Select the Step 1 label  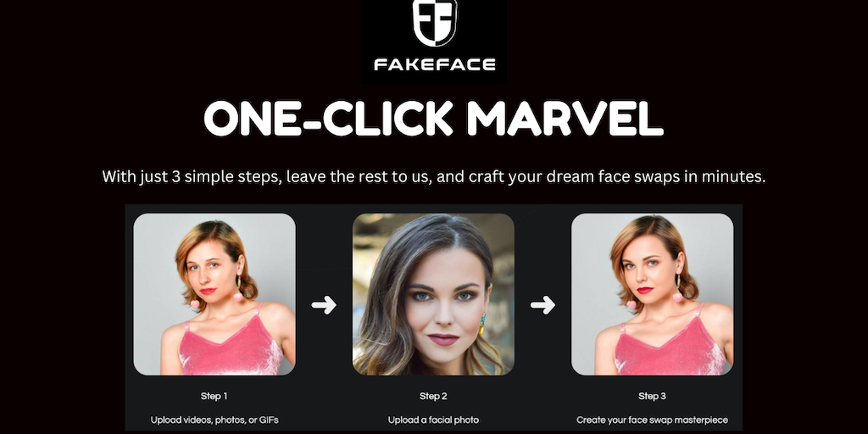coord(214,397)
